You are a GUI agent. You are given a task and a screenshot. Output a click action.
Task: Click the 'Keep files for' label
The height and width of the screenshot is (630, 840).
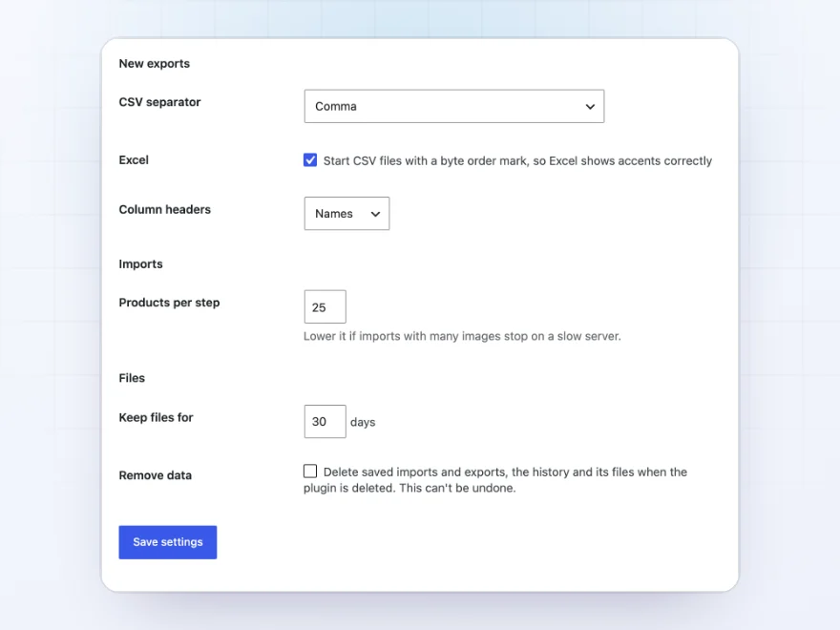click(156, 417)
